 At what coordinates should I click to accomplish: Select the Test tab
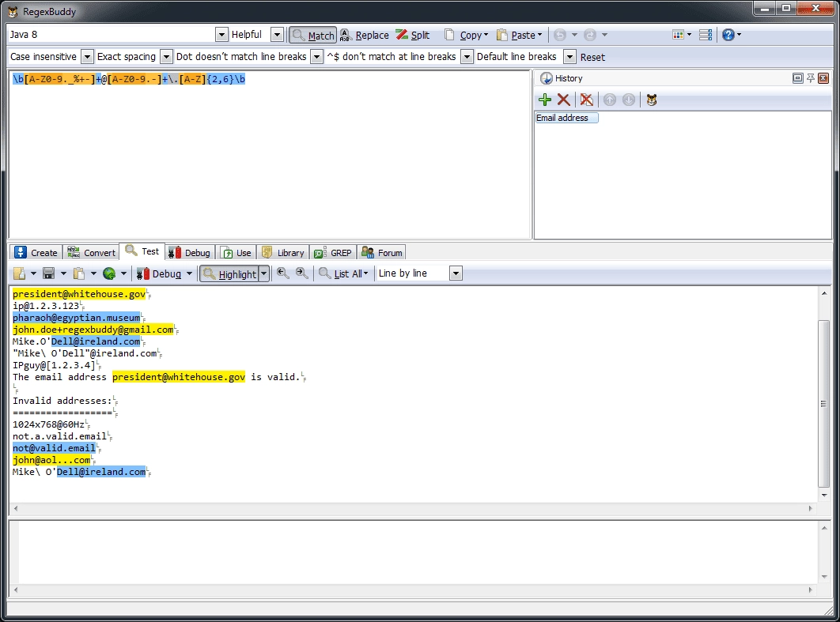pyautogui.click(x=142, y=251)
